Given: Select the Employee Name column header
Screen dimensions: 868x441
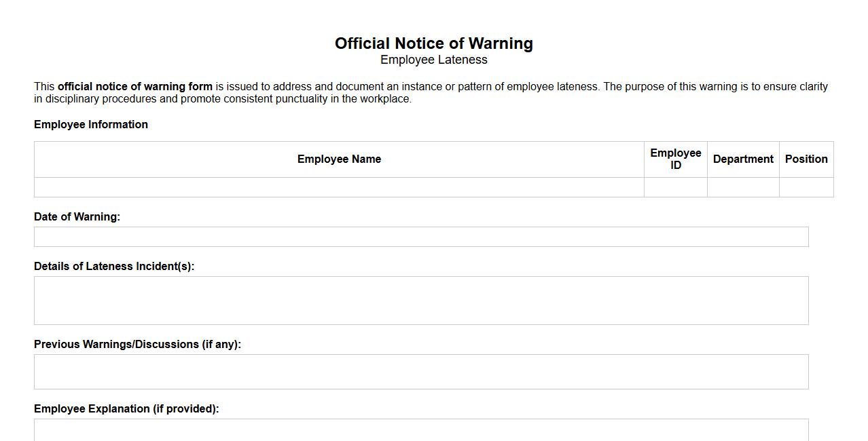Looking at the screenshot, I should (x=339, y=159).
